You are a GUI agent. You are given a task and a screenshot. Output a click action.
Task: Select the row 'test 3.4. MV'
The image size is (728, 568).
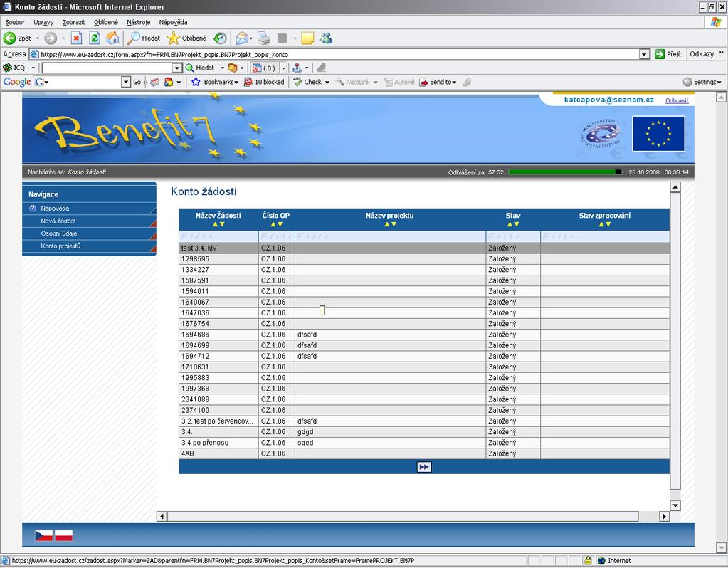[x=424, y=248]
